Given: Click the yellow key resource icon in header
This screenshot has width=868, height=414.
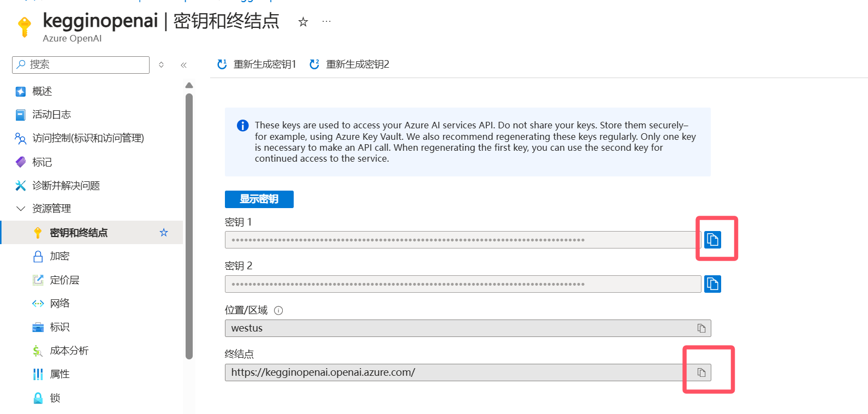Looking at the screenshot, I should tap(24, 27).
